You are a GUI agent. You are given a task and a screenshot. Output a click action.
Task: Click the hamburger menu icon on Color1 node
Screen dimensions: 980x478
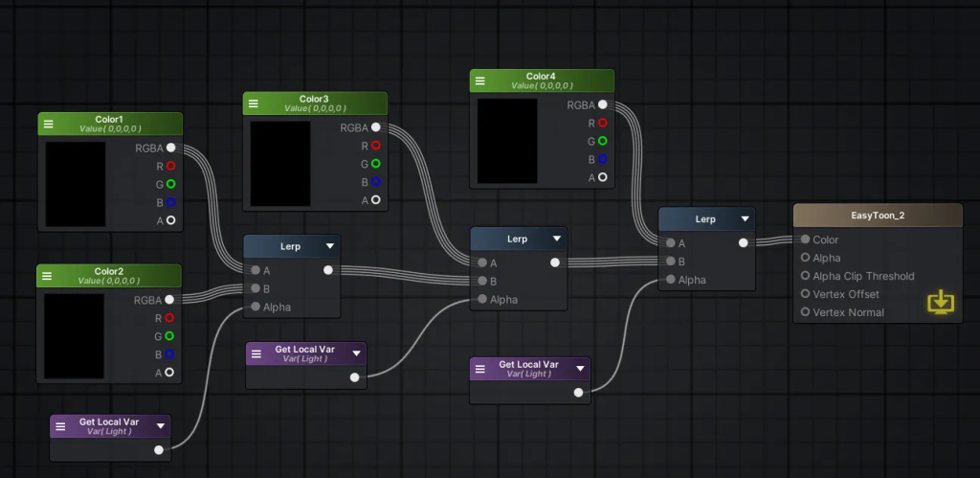click(x=50, y=124)
